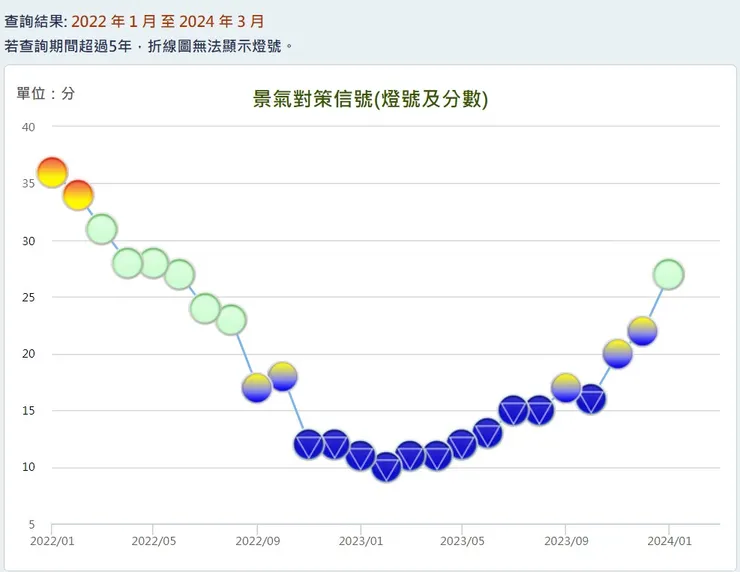Click the x-axis label 2022/09

point(257,541)
